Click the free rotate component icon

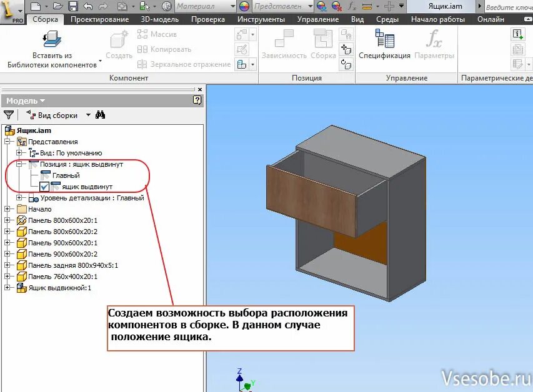tap(346, 64)
